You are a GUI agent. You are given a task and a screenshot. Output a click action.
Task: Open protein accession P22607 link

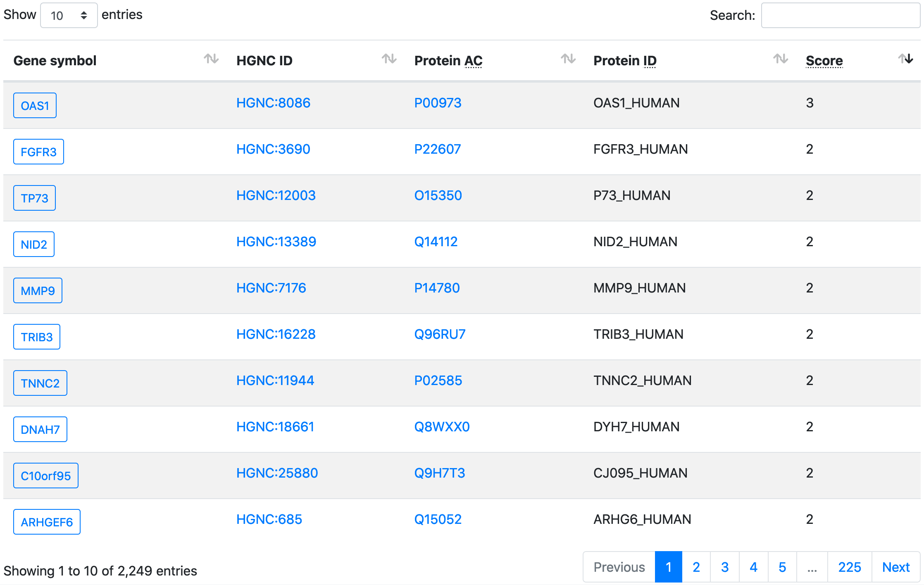click(438, 149)
